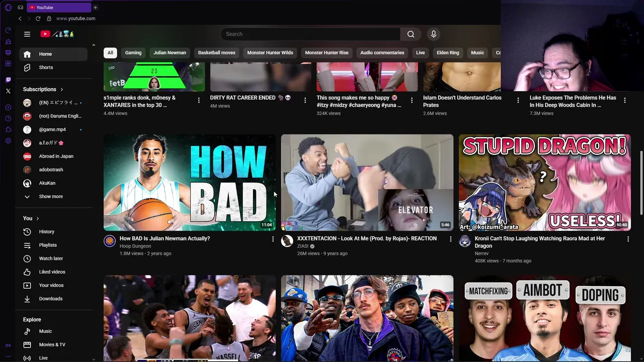Image resolution: width=644 pixels, height=362 pixels.
Task: Open the Opera GX main menu logo
Action: [8, 8]
